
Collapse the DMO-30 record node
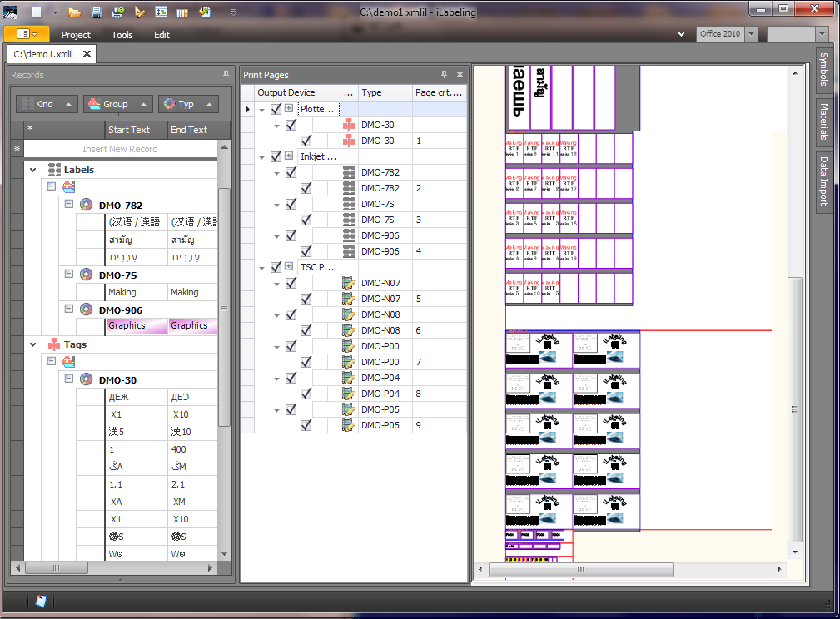[x=68, y=379]
